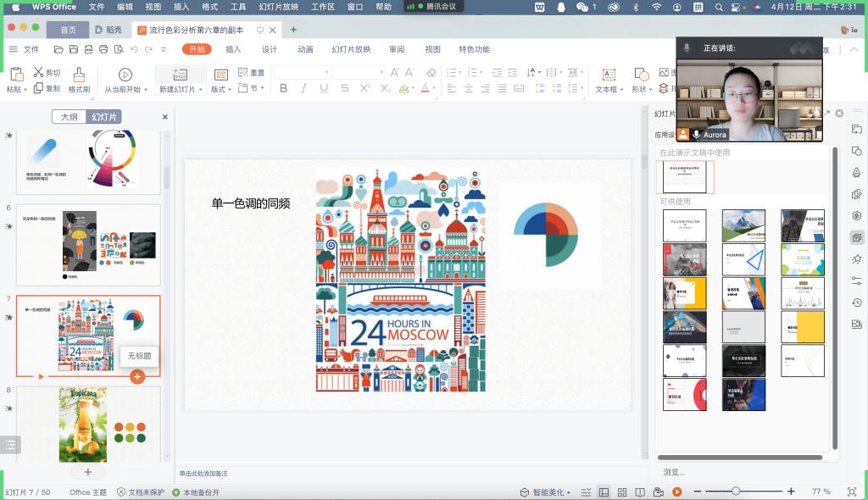Click the Copy icon in ribbon

pyautogui.click(x=38, y=88)
